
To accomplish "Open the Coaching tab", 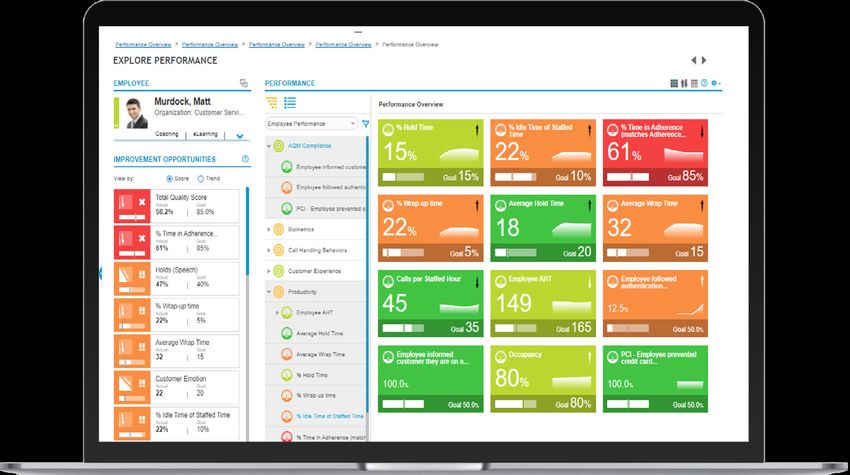I will click(167, 133).
